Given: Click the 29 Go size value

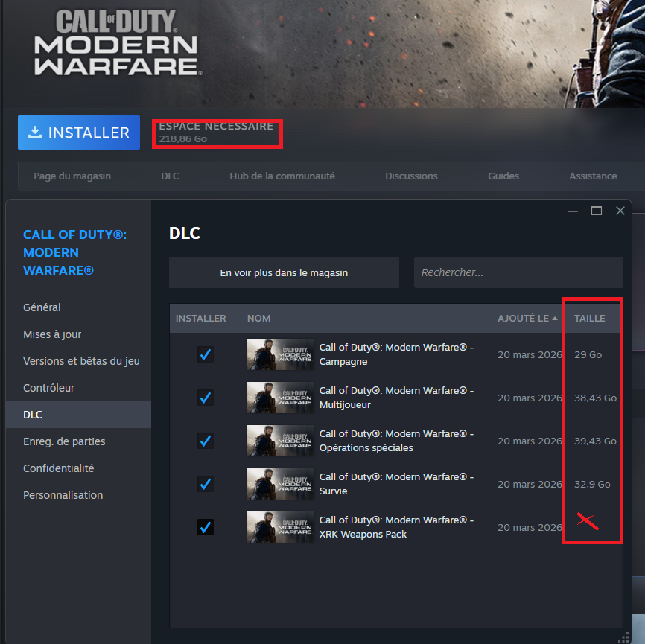Looking at the screenshot, I should coord(588,354).
